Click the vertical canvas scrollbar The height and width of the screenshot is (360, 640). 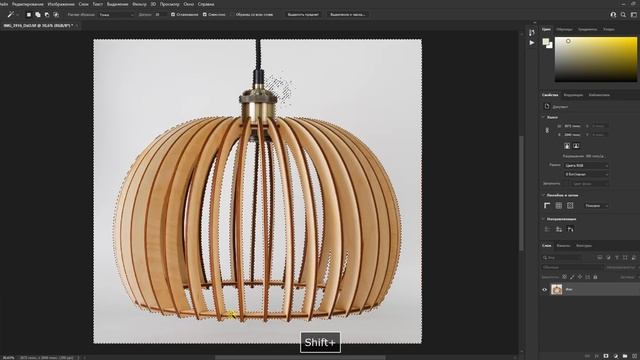coord(521,193)
